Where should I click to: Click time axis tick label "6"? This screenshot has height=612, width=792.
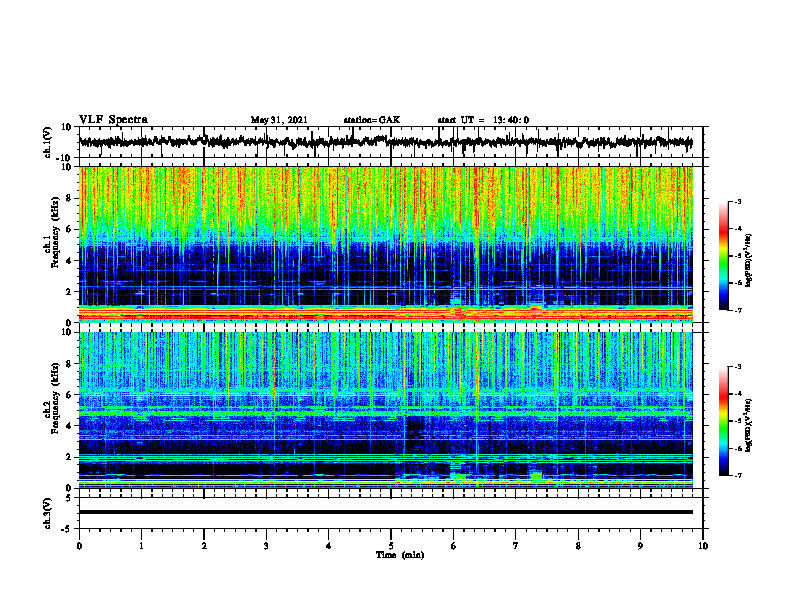click(454, 546)
